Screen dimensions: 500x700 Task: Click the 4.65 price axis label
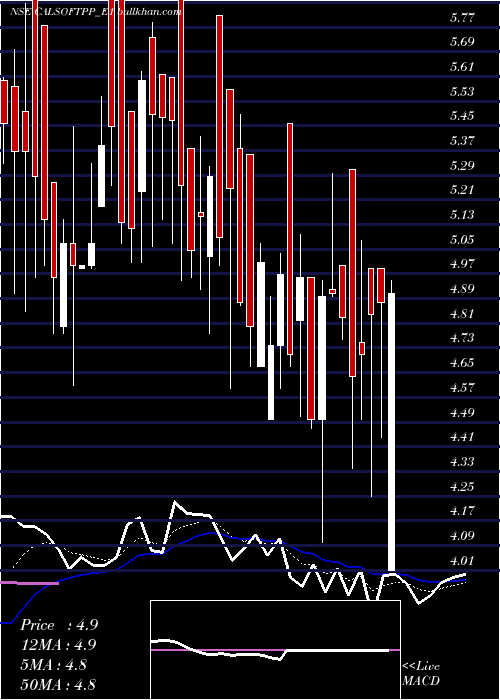(462, 362)
